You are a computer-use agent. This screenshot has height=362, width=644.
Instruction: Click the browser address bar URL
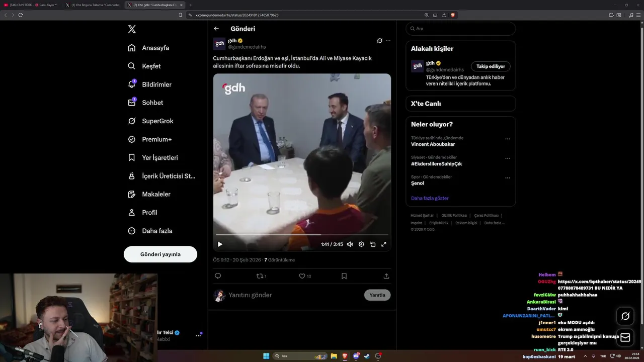[237, 15]
